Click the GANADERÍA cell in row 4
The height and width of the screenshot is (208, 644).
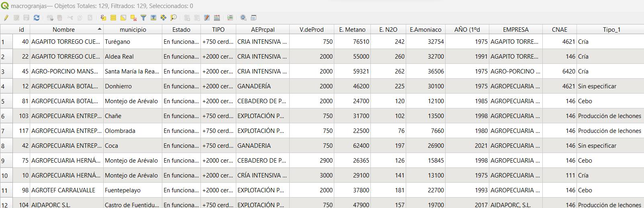pos(263,86)
